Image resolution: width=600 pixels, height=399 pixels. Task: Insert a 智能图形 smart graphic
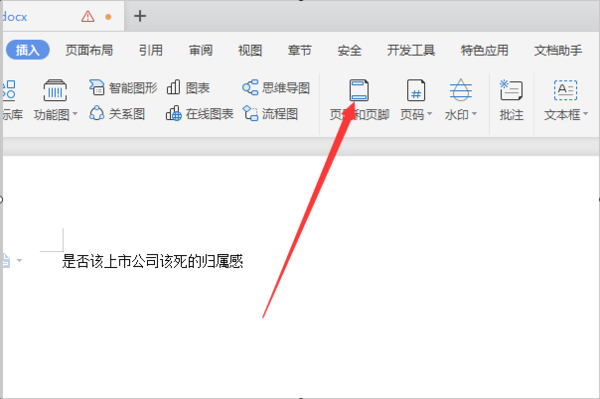pos(123,88)
